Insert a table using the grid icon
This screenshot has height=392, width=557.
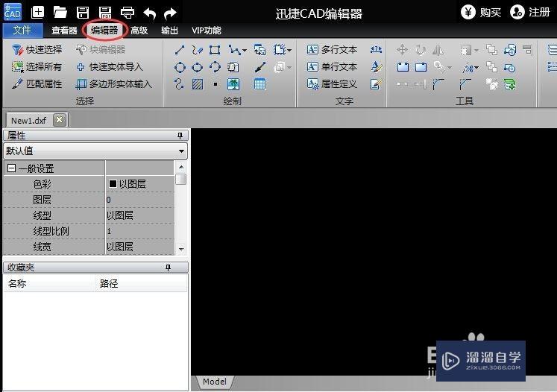click(259, 84)
